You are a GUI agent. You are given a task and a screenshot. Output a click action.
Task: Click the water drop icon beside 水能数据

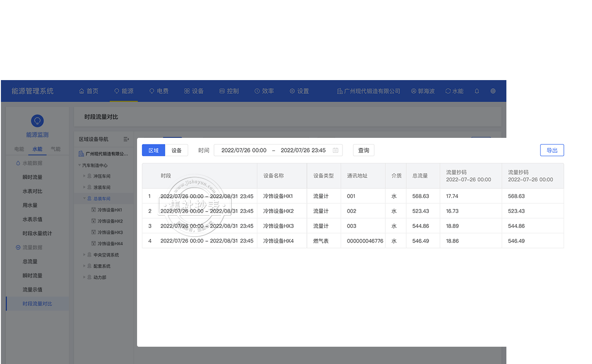click(18, 163)
